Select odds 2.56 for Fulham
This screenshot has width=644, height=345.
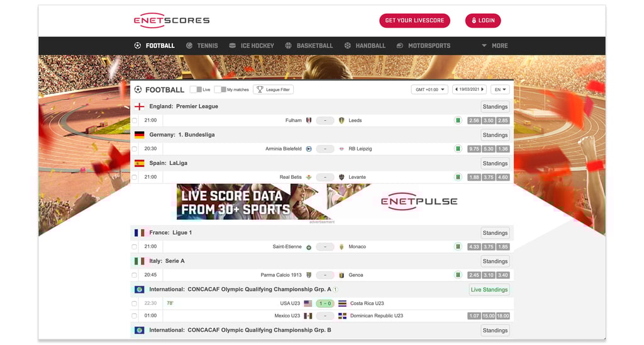[x=474, y=120]
